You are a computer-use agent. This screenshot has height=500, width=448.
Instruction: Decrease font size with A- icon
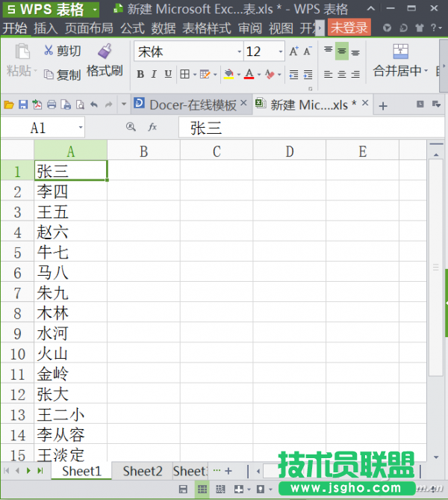click(308, 51)
